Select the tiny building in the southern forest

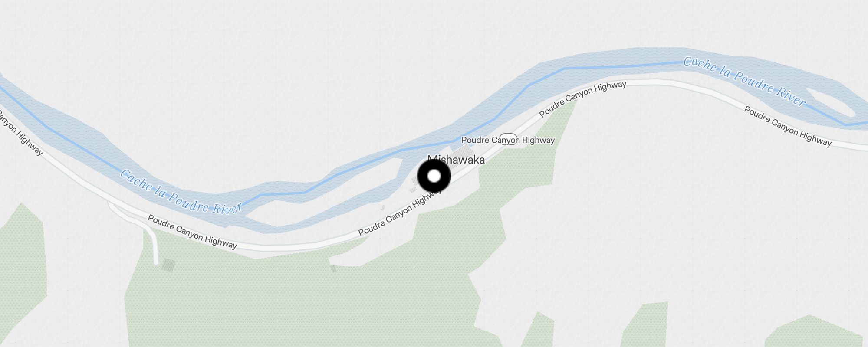tap(333, 268)
